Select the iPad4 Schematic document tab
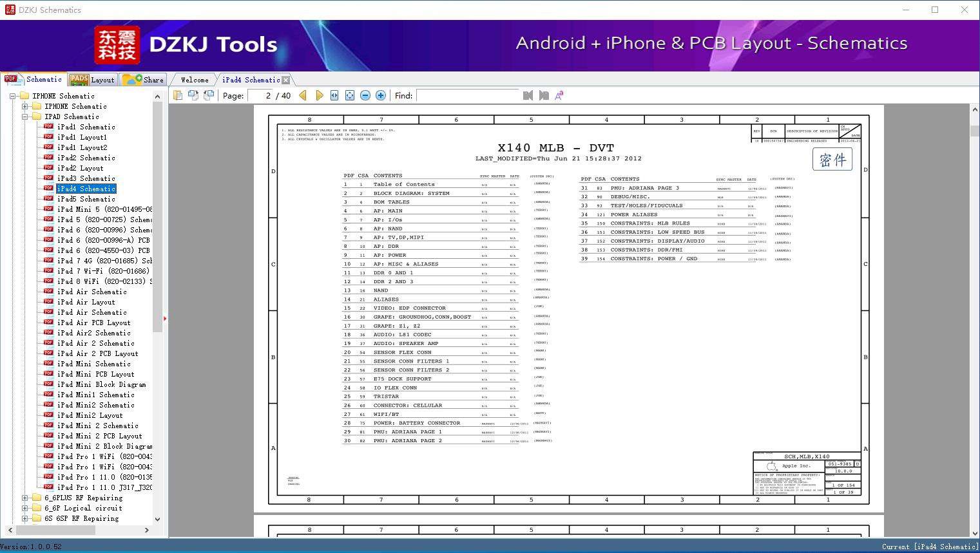 tap(251, 80)
